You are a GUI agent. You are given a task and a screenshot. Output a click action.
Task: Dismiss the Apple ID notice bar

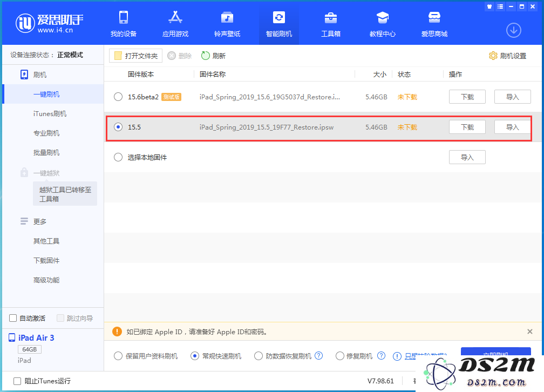[529, 332]
